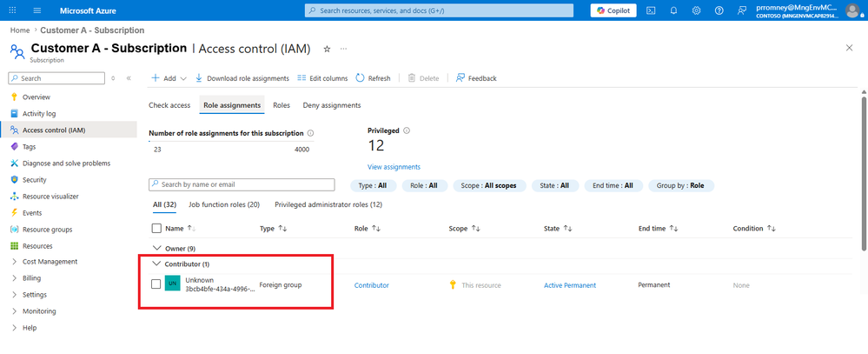This screenshot has height=354, width=868.
Task: Click the UN avatar of the Unknown entry
Action: coord(173,284)
